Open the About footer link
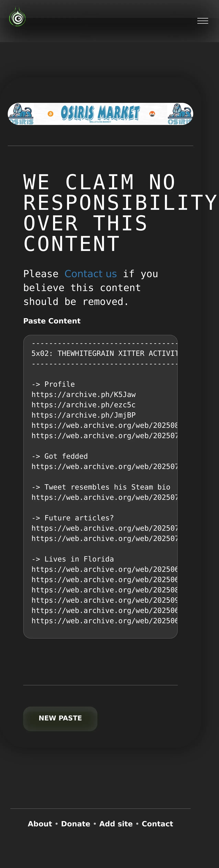The image size is (219, 868). 40,824
